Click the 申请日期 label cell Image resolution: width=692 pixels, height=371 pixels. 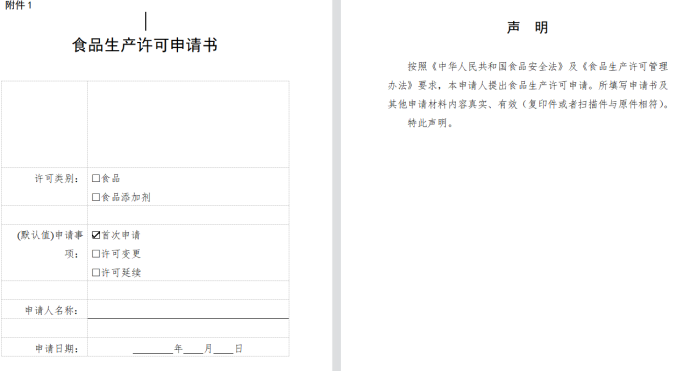click(x=45, y=347)
